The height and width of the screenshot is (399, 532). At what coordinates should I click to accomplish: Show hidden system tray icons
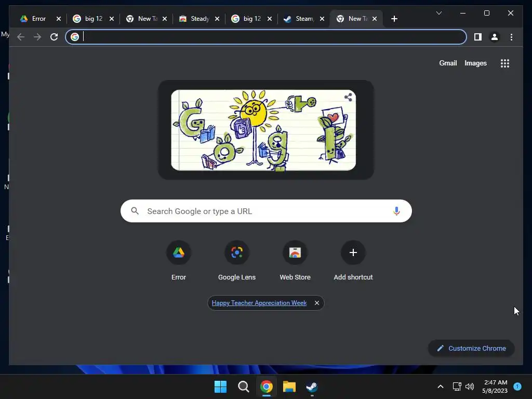[x=441, y=387]
